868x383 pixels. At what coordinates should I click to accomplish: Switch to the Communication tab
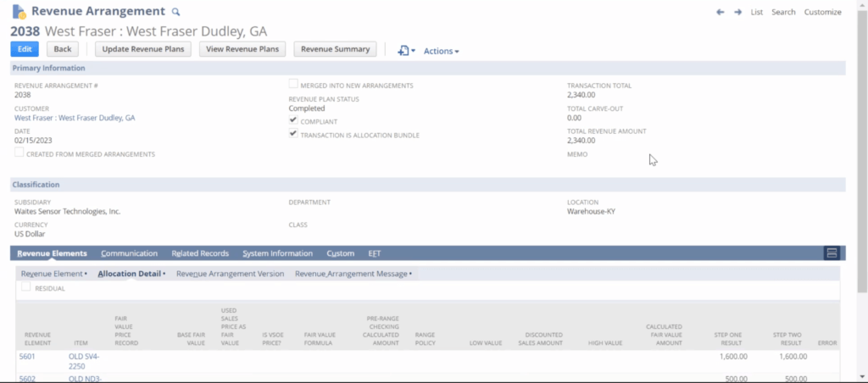tap(129, 253)
